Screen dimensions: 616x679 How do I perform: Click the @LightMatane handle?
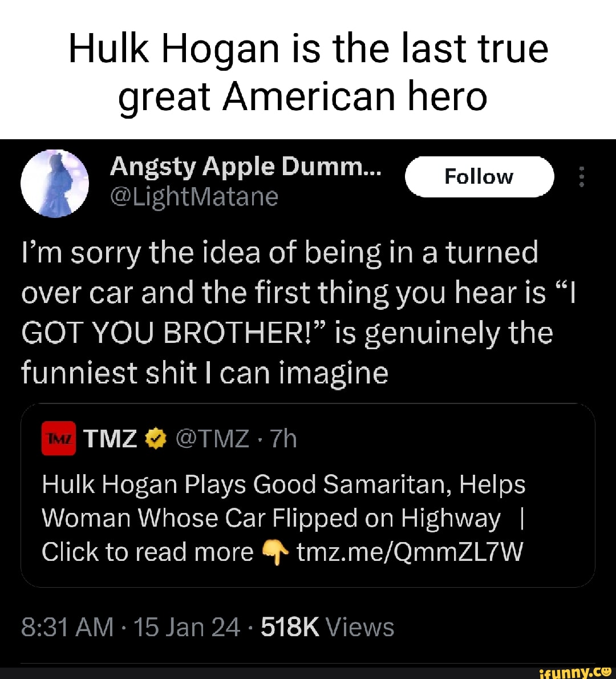tap(194, 196)
